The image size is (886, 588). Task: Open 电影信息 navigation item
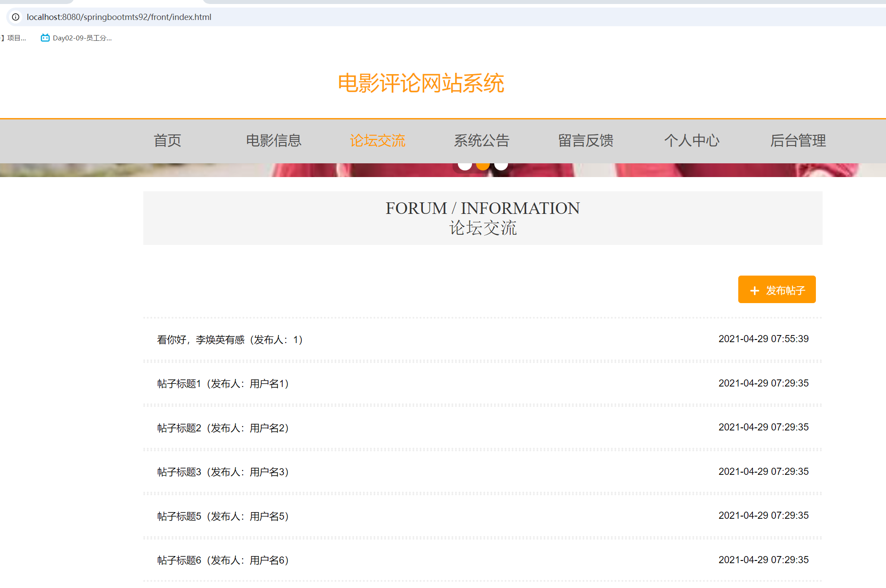coord(273,141)
